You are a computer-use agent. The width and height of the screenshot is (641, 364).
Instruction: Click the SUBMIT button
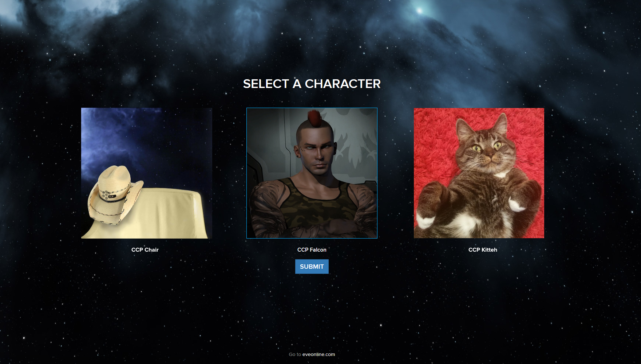pyautogui.click(x=312, y=267)
